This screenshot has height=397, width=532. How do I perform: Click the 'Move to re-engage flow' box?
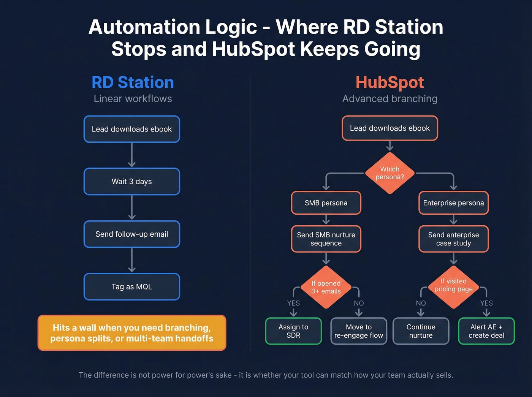click(358, 331)
